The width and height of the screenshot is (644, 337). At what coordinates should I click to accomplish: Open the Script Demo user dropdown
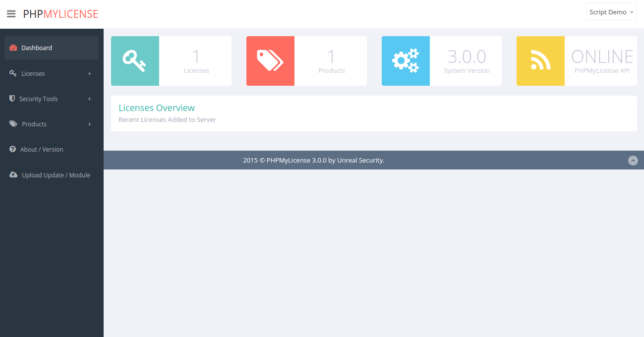pos(611,12)
